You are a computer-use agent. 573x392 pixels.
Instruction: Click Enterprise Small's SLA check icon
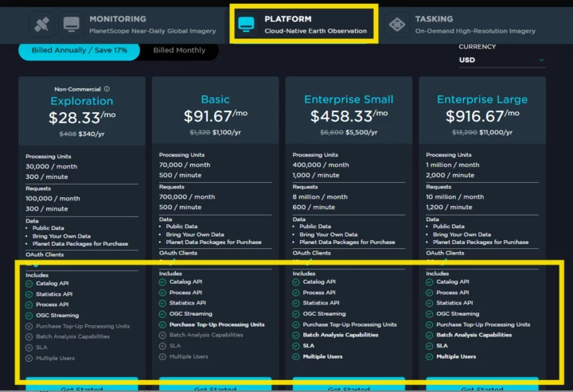(x=296, y=346)
